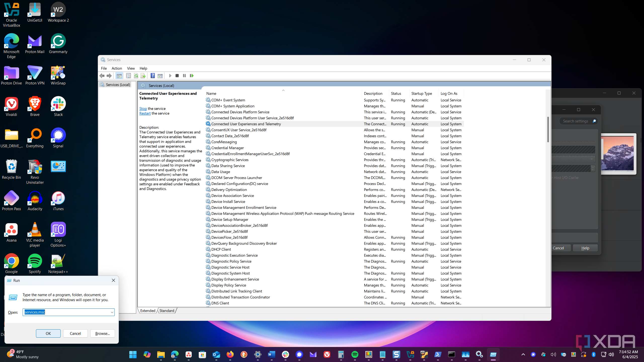Viewport: 644px width, 362px height.
Task: Click the Refresh toolbar icon
Action: [x=136, y=76]
